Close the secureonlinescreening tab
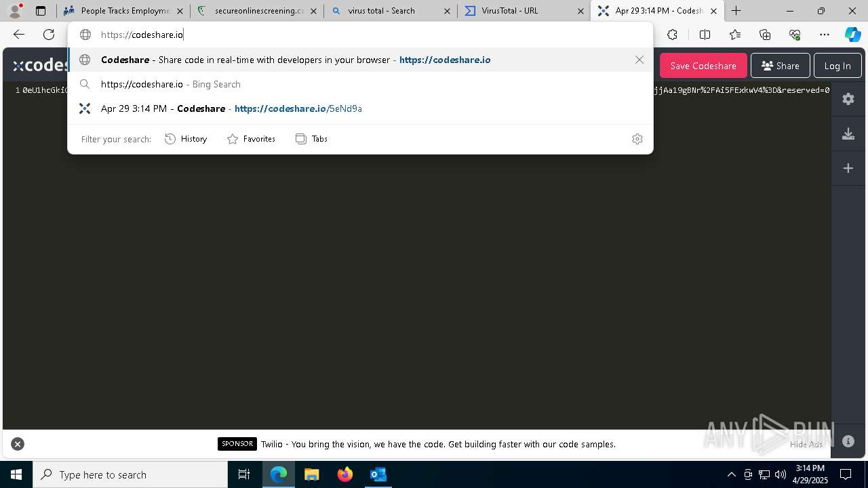 313,11
